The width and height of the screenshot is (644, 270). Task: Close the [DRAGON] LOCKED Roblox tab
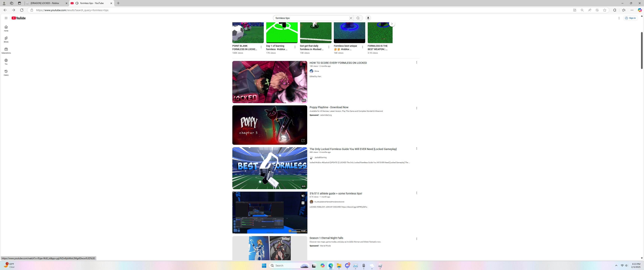pos(66,3)
